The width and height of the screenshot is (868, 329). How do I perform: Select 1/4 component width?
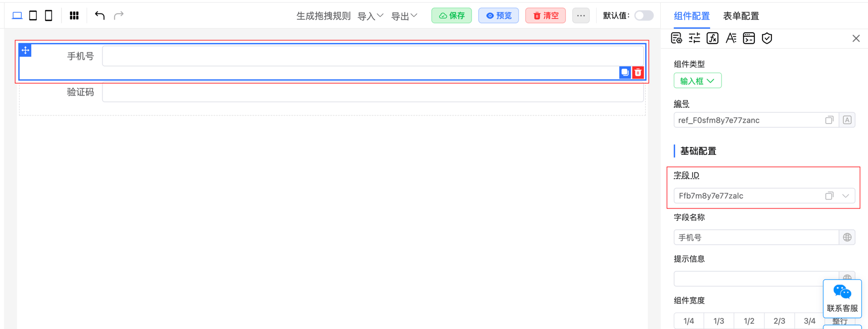688,321
